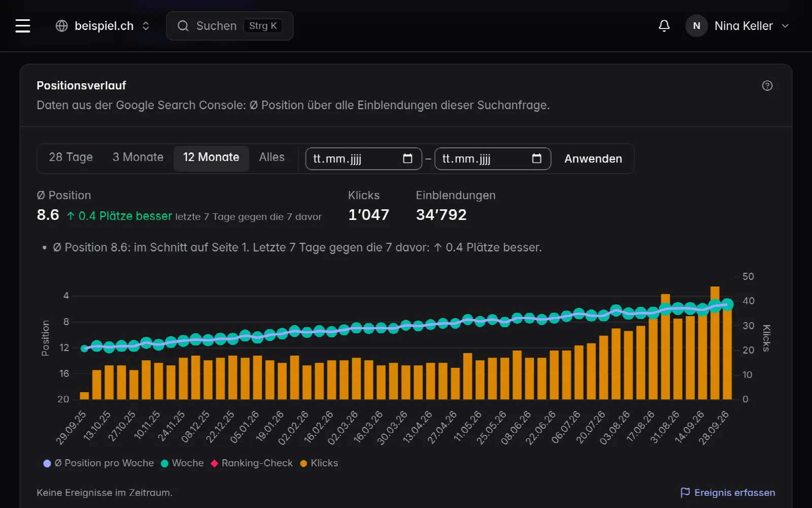The image size is (812, 508).
Task: Click the Klicks value 1'047
Action: (368, 215)
